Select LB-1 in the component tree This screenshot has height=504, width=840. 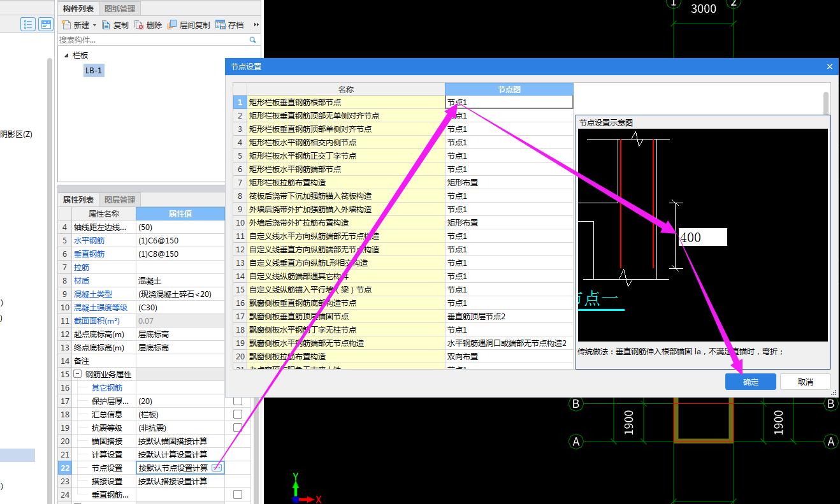pos(94,71)
